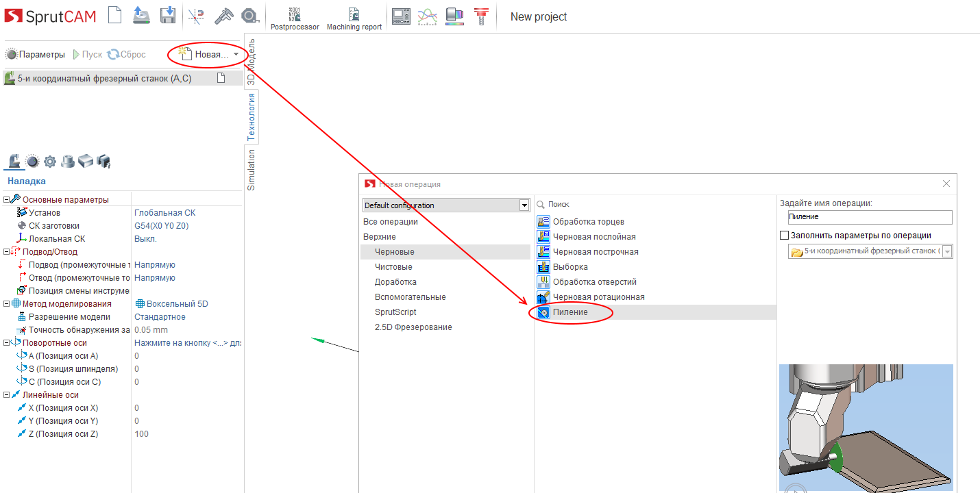Viewport: 980px width, 493px height.
Task: Select the Доработка category
Action: 395,282
